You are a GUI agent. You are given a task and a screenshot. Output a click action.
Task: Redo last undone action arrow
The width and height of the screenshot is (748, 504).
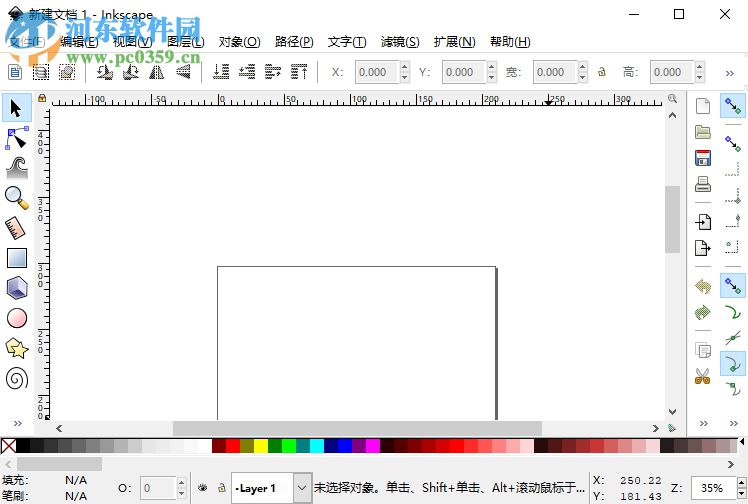click(703, 312)
